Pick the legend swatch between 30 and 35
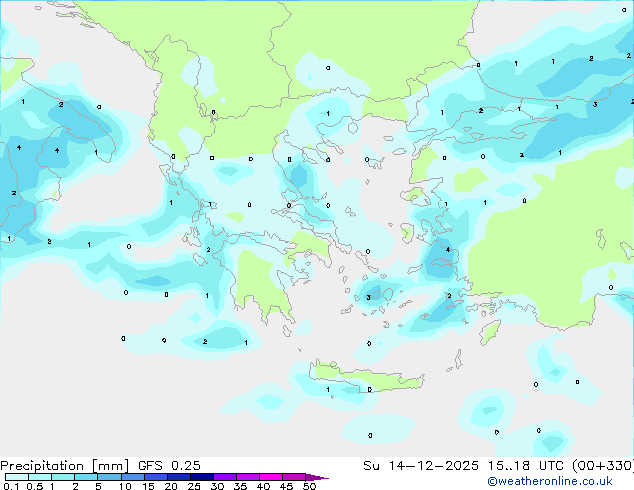Viewport: 634px width, 490px height. tap(225, 477)
